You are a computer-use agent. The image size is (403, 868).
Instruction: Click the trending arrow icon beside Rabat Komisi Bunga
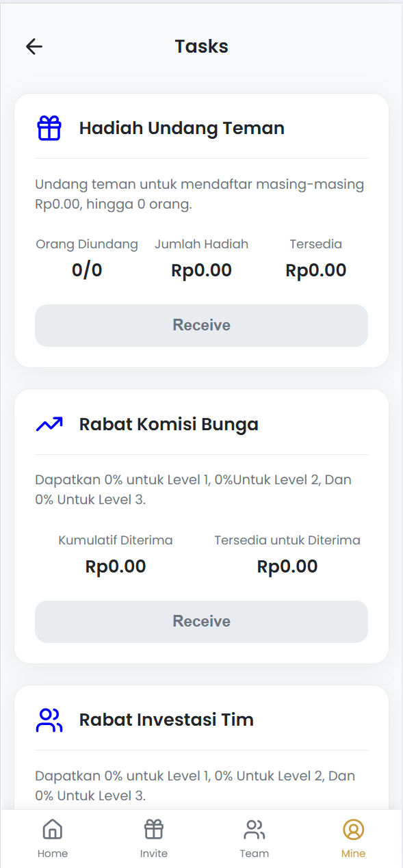[49, 424]
